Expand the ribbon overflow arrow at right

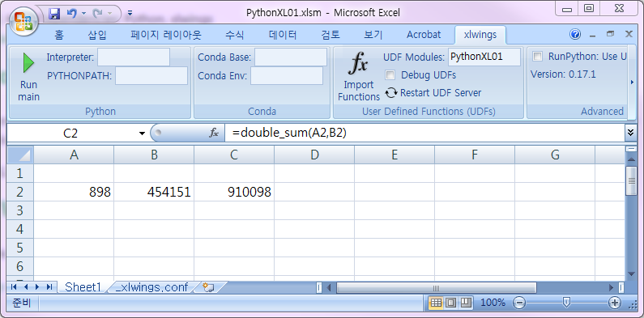(632, 83)
